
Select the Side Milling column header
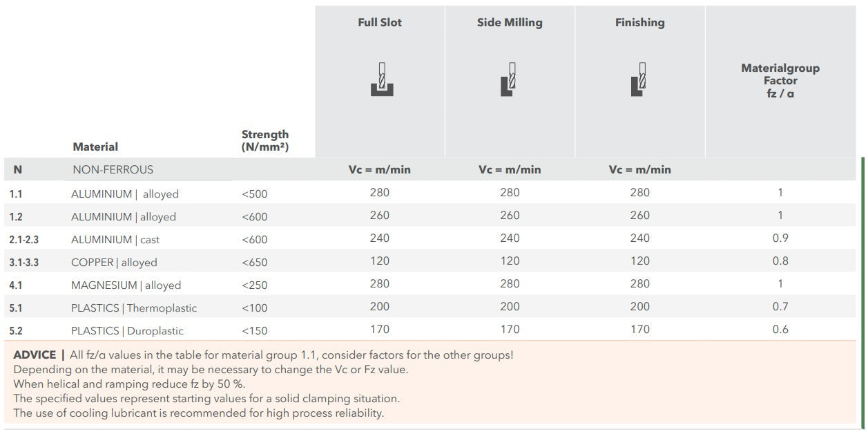tap(510, 22)
